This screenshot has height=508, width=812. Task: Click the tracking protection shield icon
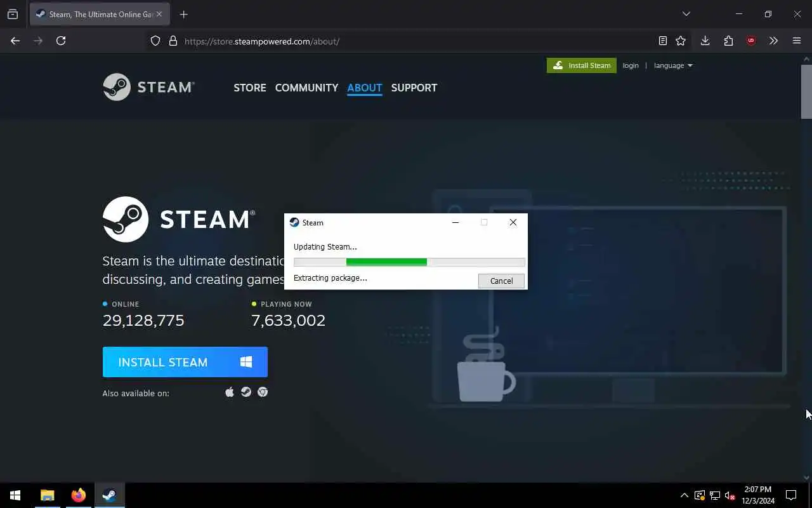[x=155, y=41]
